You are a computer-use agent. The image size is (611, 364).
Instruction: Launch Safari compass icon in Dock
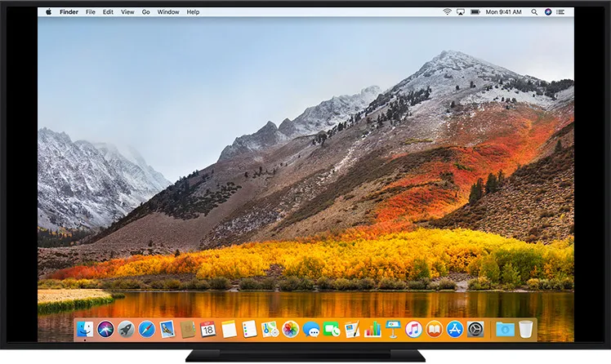(x=146, y=329)
